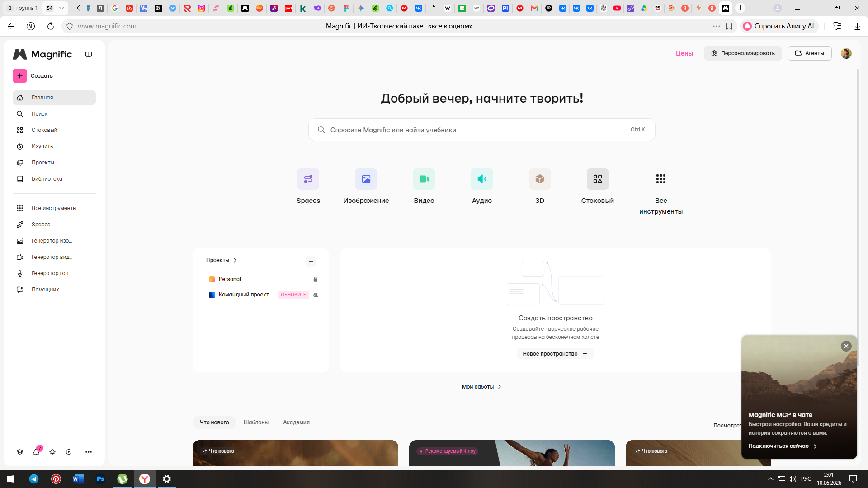Open Spaces in the sidebar list
Image resolution: width=868 pixels, height=488 pixels.
[54, 225]
